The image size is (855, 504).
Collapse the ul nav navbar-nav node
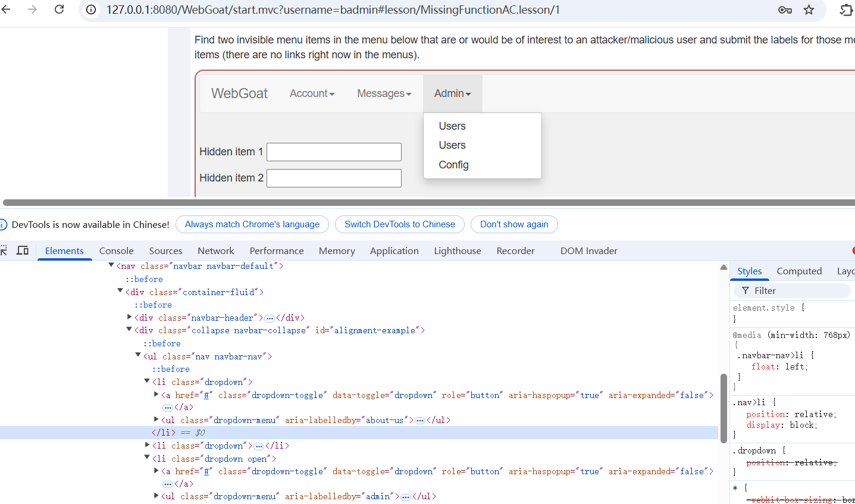(137, 356)
